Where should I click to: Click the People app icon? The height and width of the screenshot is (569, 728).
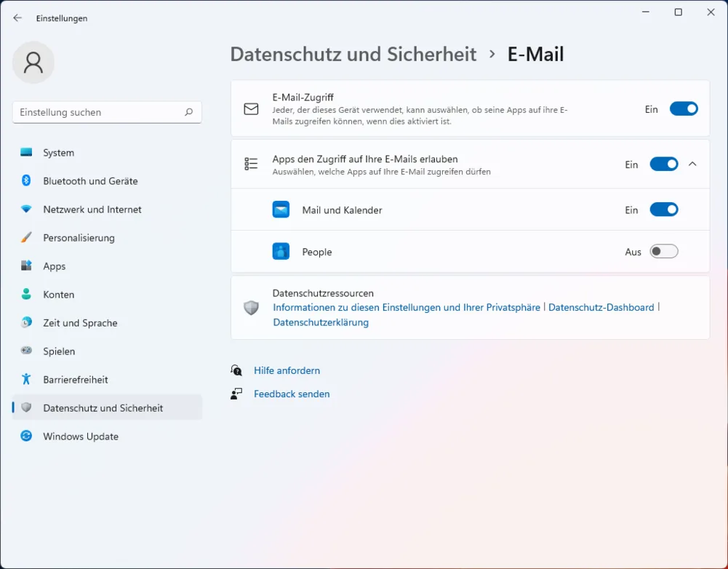[281, 252]
